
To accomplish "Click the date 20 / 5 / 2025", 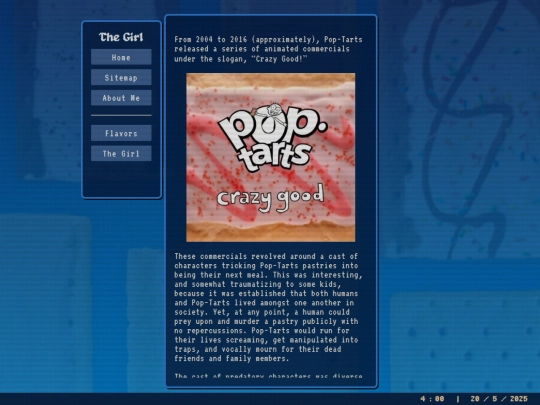I will click(x=499, y=399).
